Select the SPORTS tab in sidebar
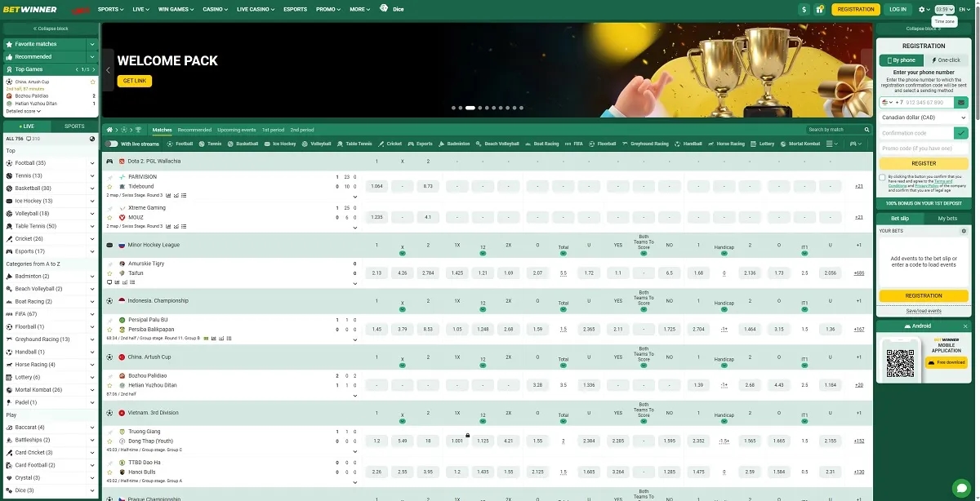 point(74,126)
